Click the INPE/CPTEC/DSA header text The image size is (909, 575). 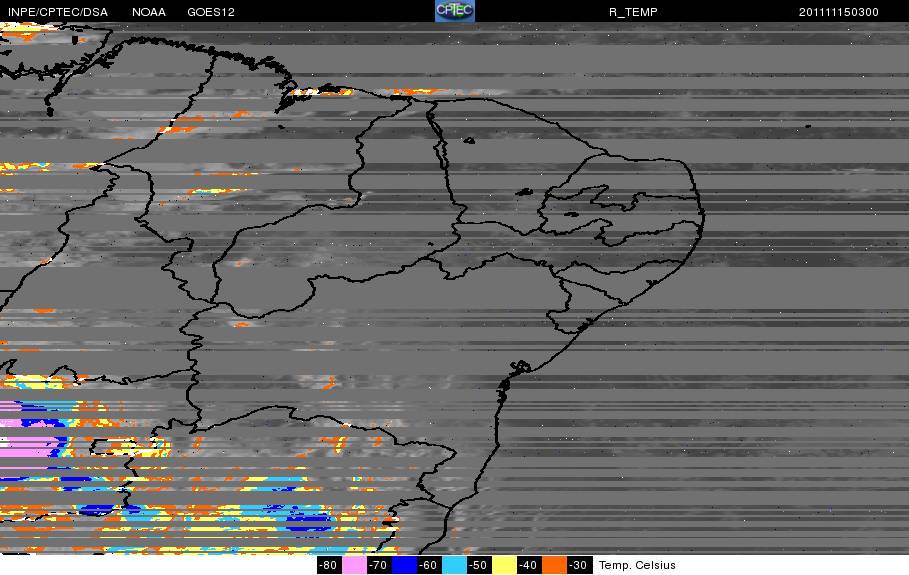tap(57, 12)
